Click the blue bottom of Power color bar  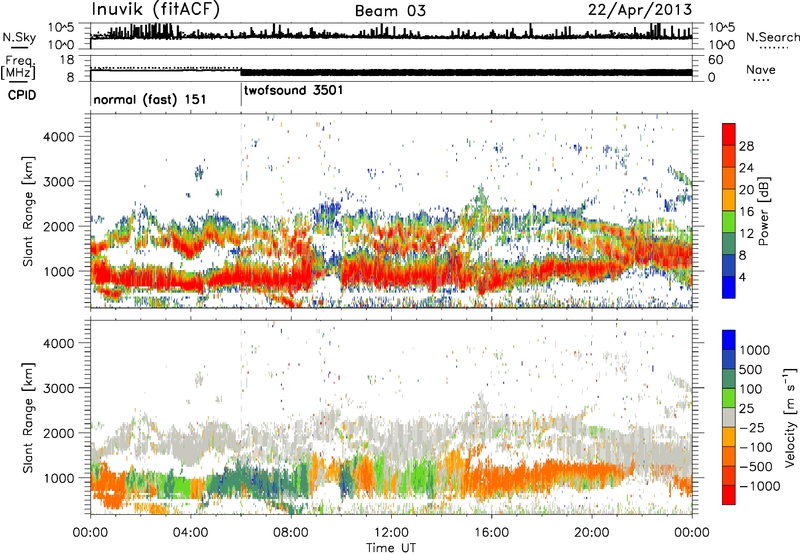(729, 288)
